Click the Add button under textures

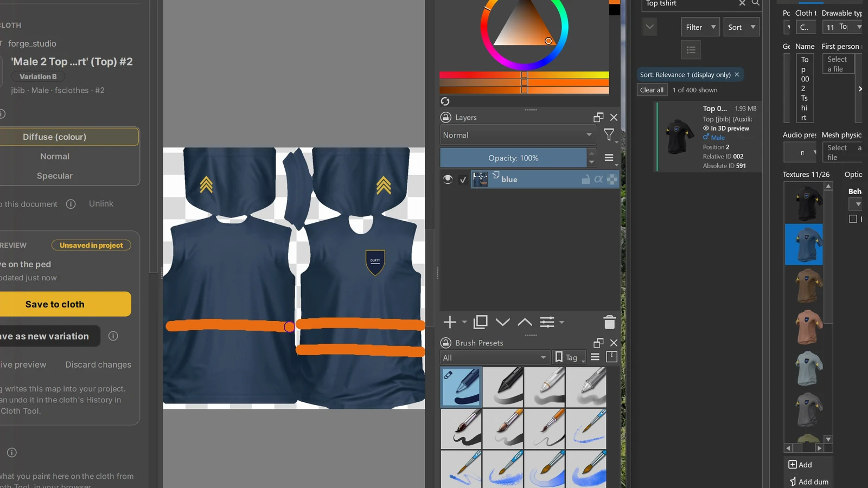800,465
